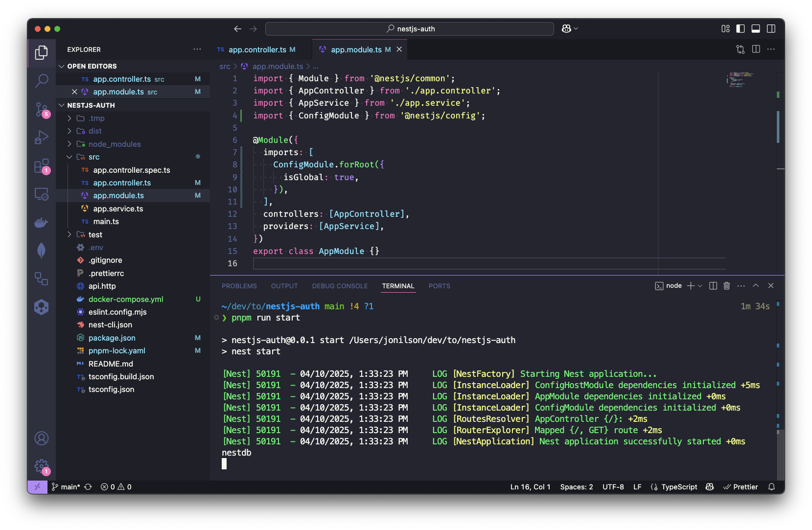Open Run and Debug view
Viewport: 812px width, 530px height.
pos(42,138)
